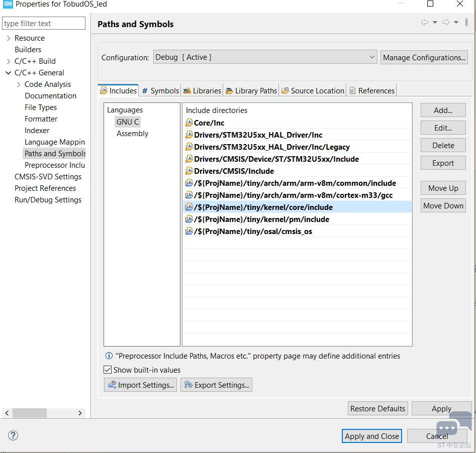Select tiny/kernel/core/include entry
Viewport: 476px width, 453px height.
coord(298,207)
